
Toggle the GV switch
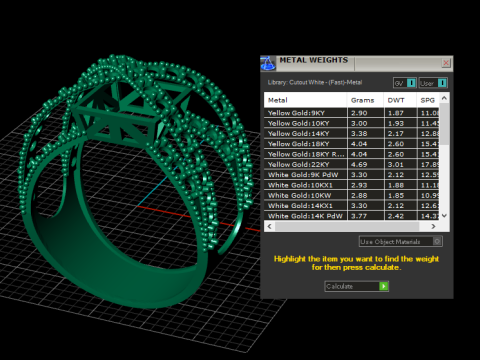[405, 83]
